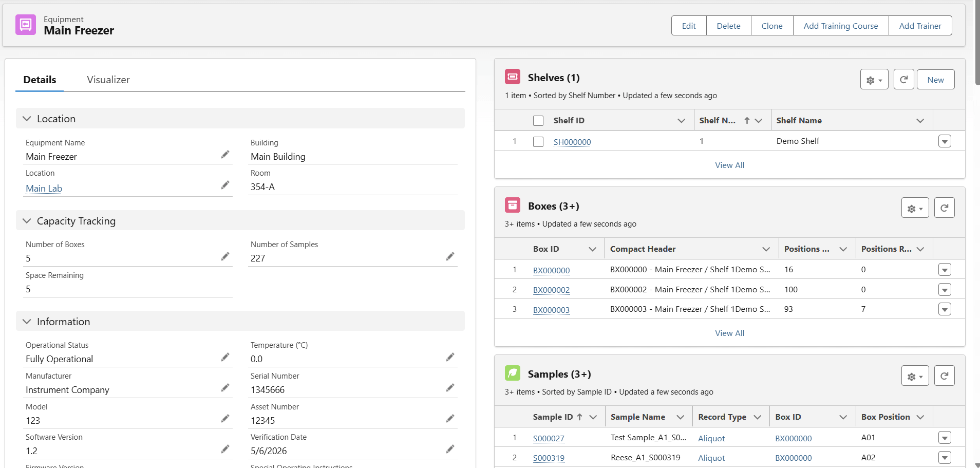This screenshot has width=980, height=468.
Task: Edit Serial Number pencil icon
Action: point(450,388)
